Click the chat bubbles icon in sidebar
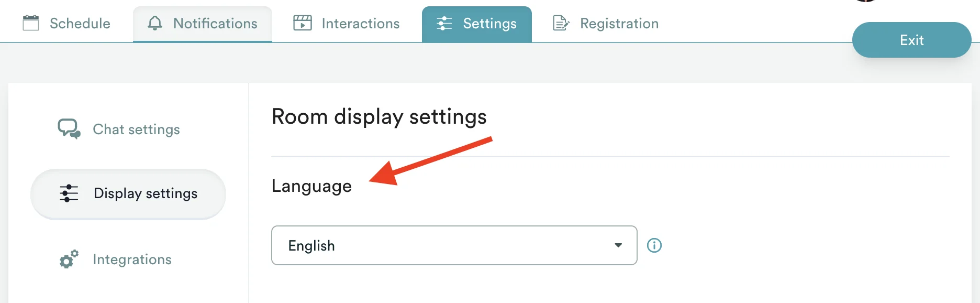The width and height of the screenshot is (980, 303). coord(68,128)
